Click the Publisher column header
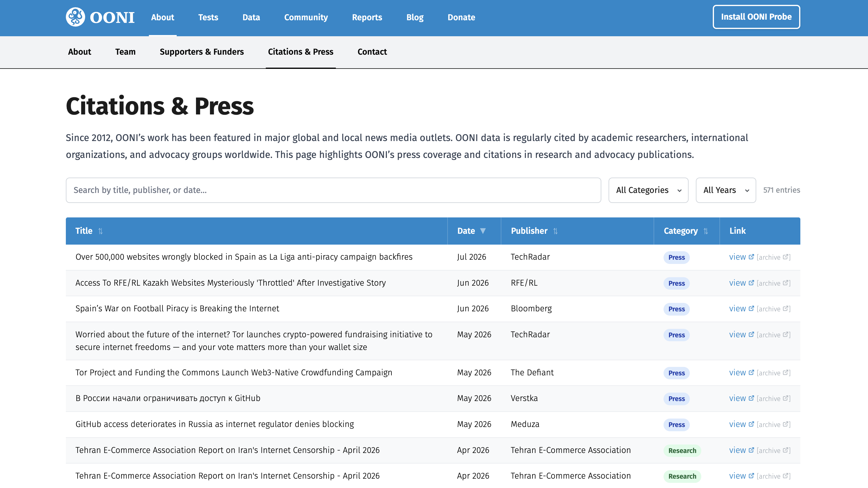 point(577,231)
